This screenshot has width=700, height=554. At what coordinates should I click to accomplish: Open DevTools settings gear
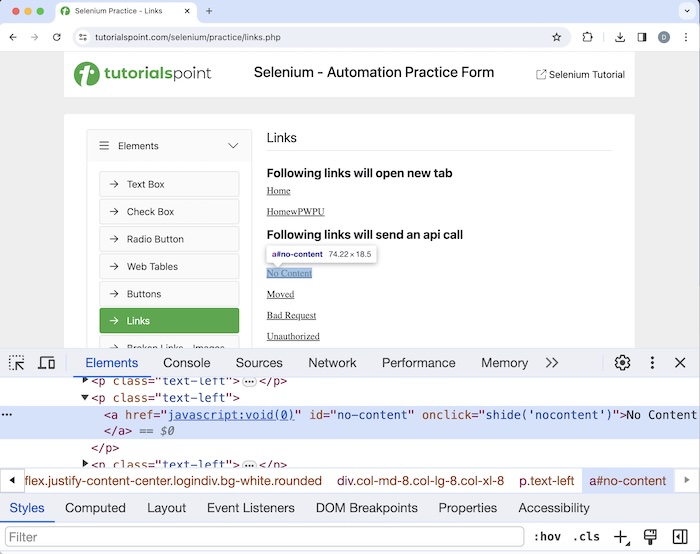coord(622,363)
